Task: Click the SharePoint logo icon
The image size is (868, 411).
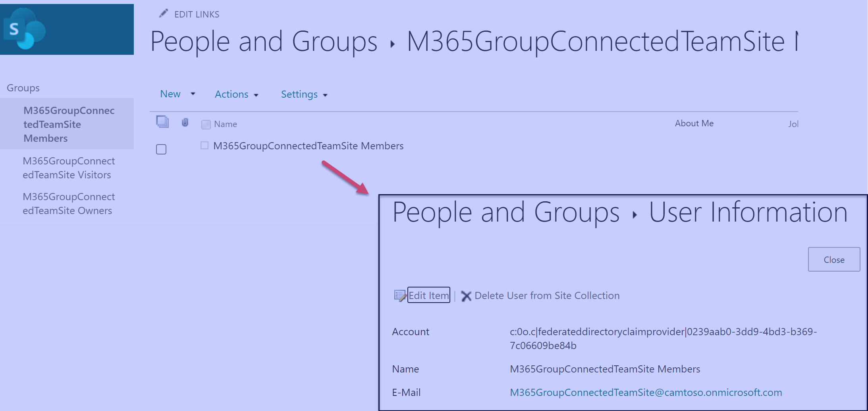Action: pos(25,29)
